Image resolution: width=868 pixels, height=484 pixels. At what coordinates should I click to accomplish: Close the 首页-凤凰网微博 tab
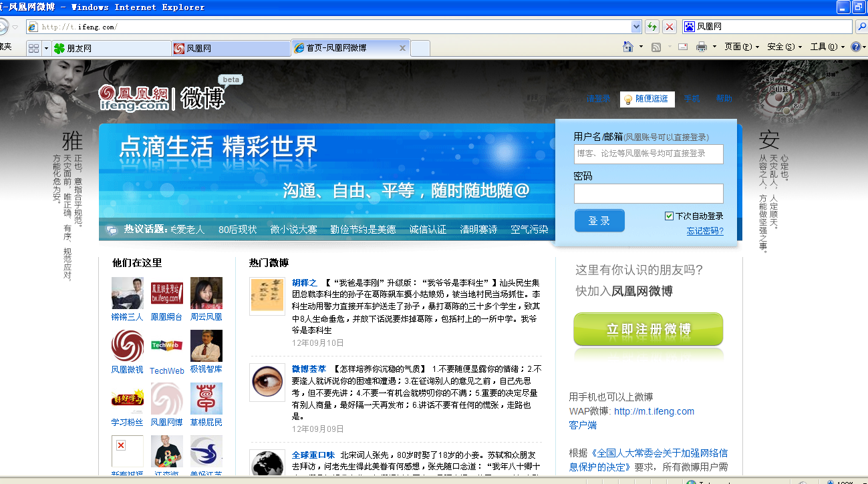pos(402,48)
